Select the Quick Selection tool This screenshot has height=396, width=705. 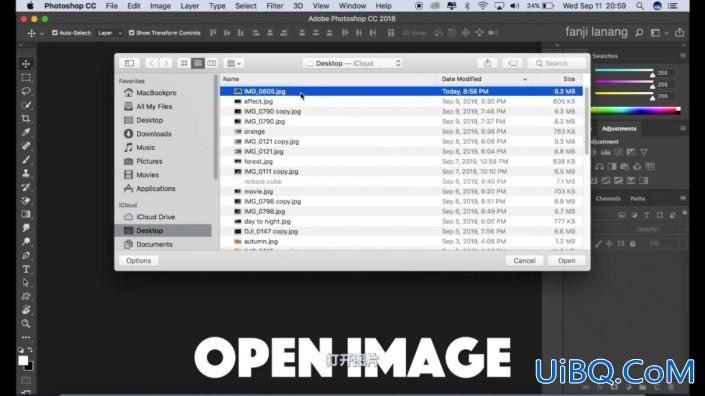(x=26, y=105)
